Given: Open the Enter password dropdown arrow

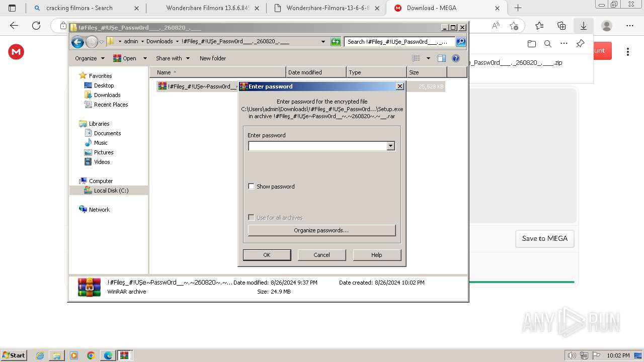Looking at the screenshot, I should 390,146.
